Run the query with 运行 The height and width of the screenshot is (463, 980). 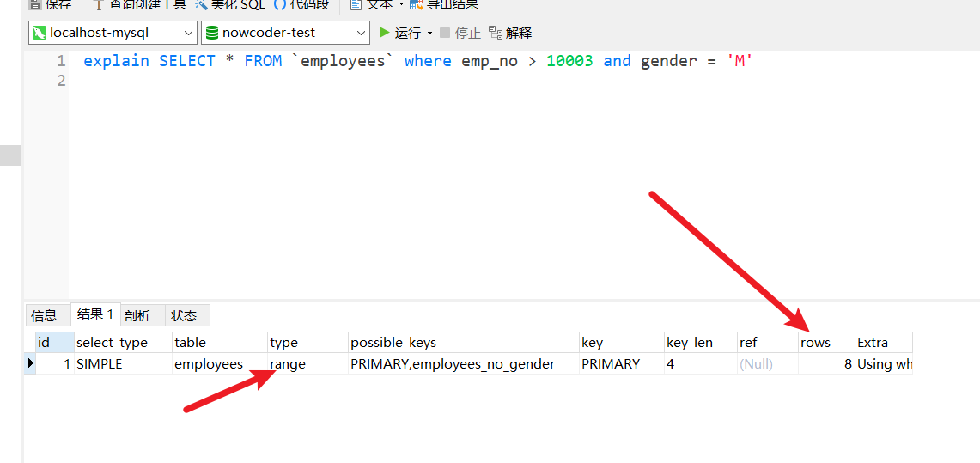tap(400, 33)
